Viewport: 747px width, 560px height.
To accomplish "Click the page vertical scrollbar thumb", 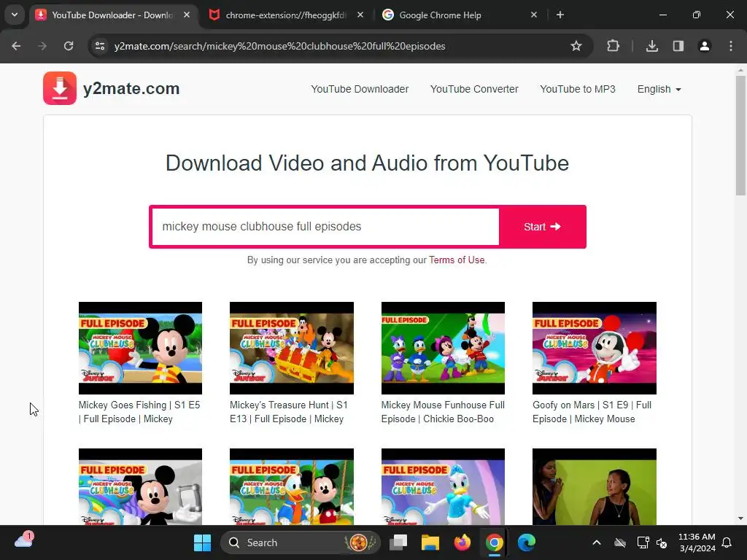I will (x=740, y=136).
